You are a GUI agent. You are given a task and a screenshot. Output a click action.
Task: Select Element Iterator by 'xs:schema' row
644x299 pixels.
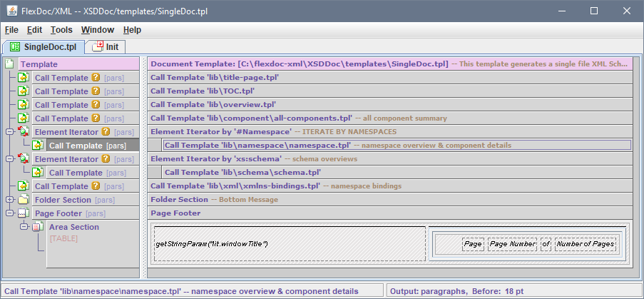coord(390,159)
